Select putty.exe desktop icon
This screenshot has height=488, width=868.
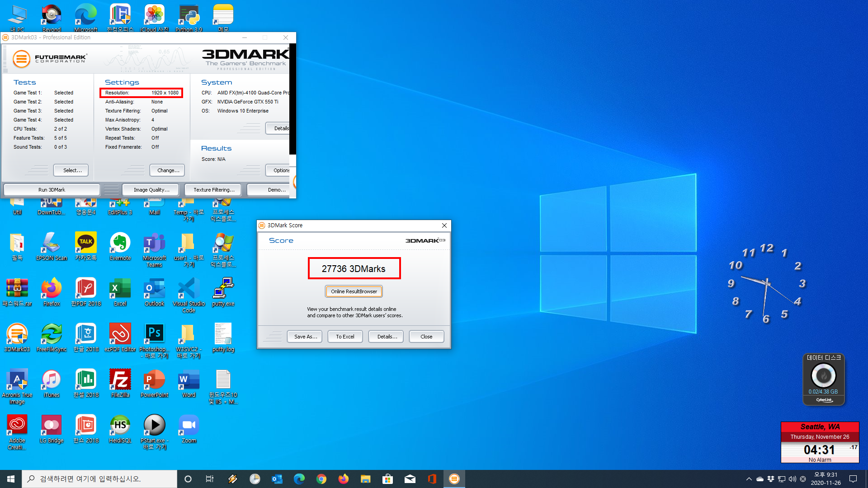point(223,292)
